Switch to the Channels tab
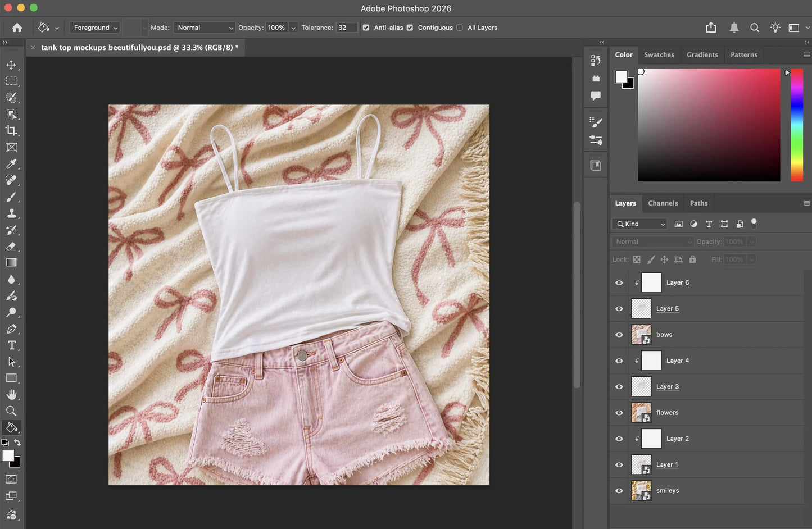 tap(663, 203)
